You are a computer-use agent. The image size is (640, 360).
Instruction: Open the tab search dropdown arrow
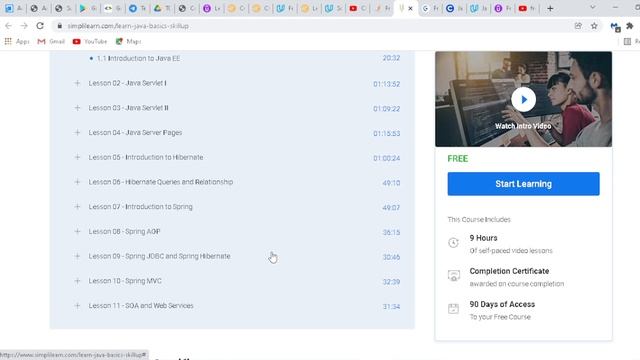coord(593,8)
